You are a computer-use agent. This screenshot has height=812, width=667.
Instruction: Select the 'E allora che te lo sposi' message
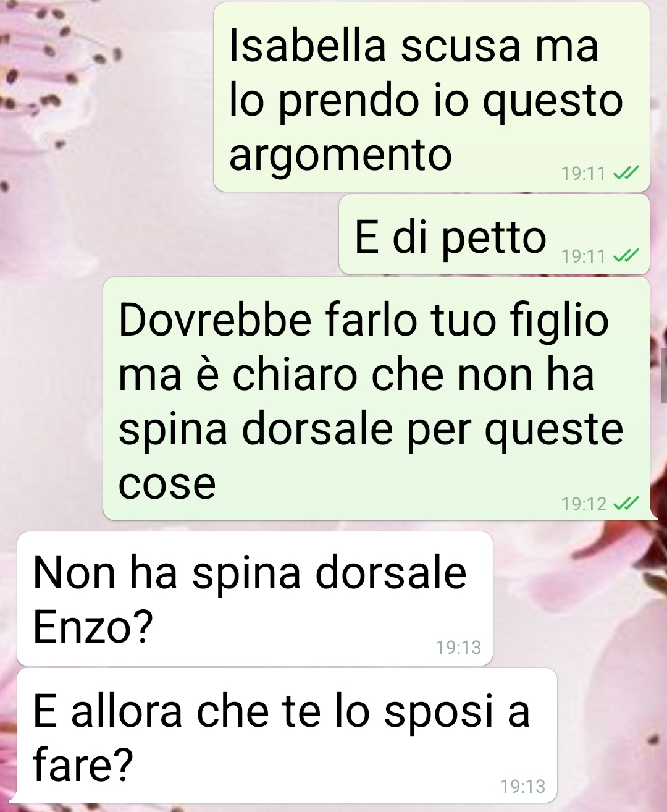pyautogui.click(x=287, y=735)
